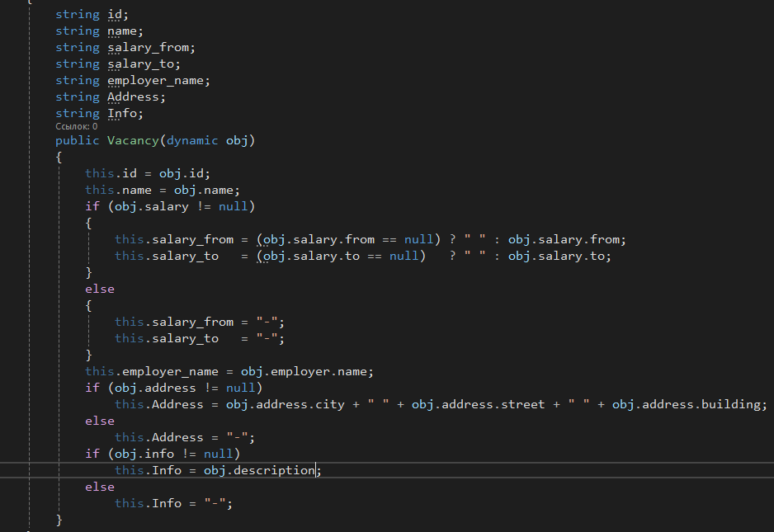774x532 pixels.
Task: Click 'this.Address = "-";' line
Action: point(185,438)
